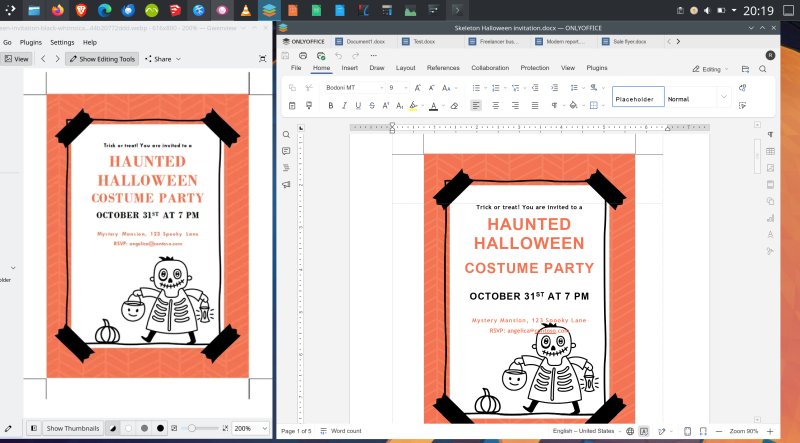Click fullscreen icon in Gwenview toolbar
The height and width of the screenshot is (443, 800).
263,59
